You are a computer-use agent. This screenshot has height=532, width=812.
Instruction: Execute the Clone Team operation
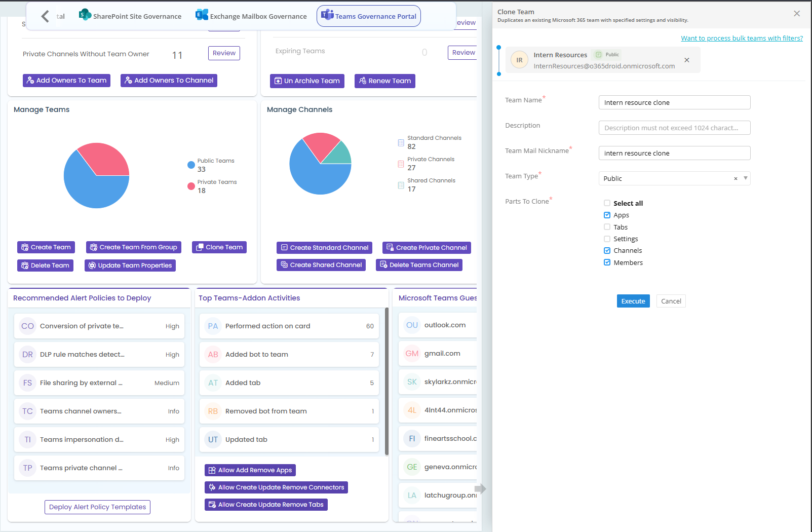pos(633,301)
